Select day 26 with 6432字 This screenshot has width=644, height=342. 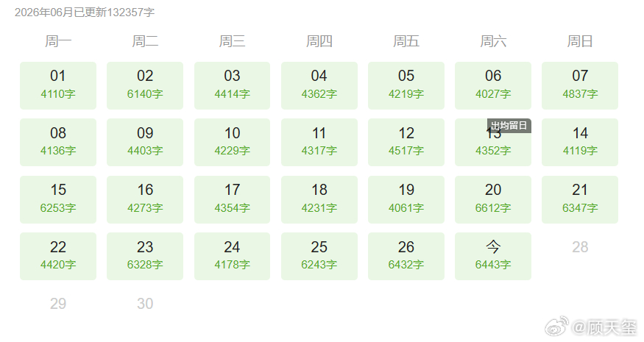(x=406, y=256)
